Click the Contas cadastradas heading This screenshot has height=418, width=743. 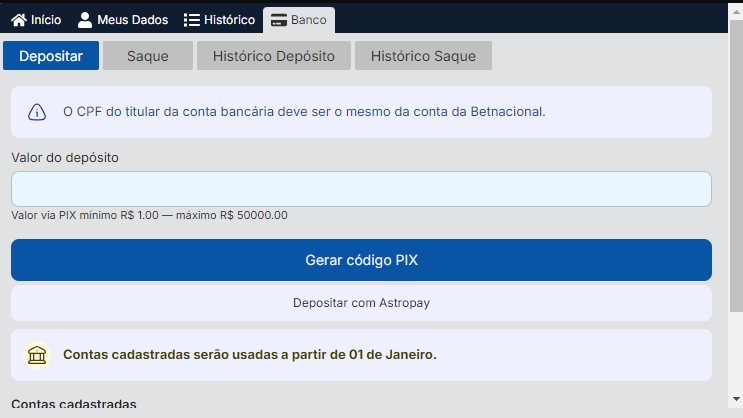click(74, 404)
